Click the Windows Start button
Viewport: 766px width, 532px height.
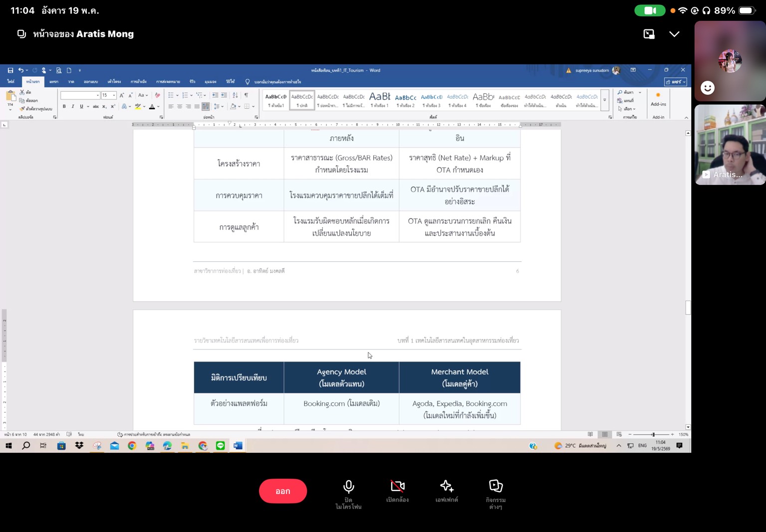(8, 446)
